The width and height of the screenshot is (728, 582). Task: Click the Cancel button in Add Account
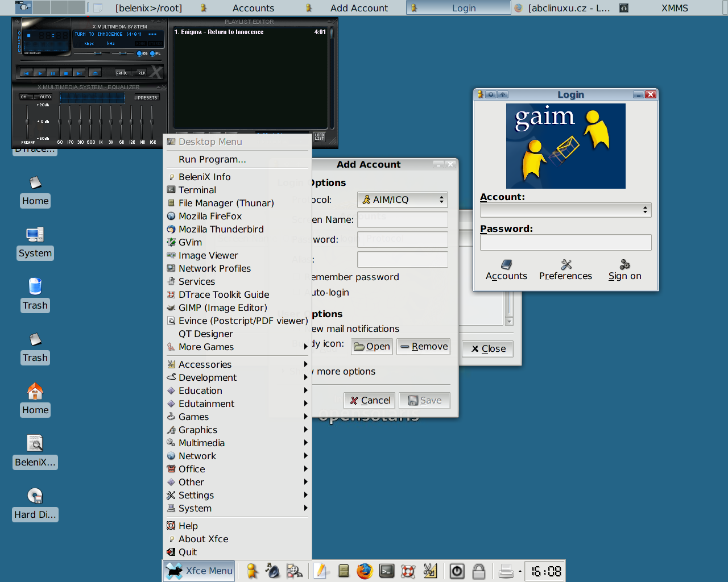[x=370, y=400]
